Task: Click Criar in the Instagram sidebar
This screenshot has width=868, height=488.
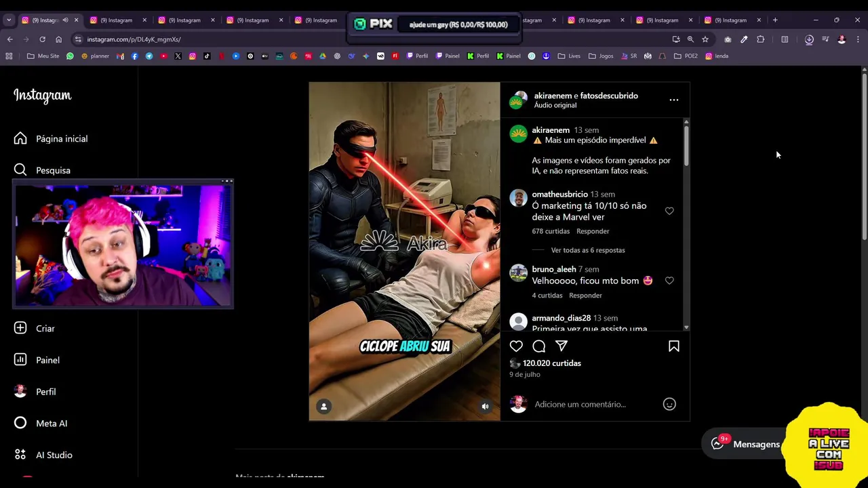Action: (x=35, y=328)
